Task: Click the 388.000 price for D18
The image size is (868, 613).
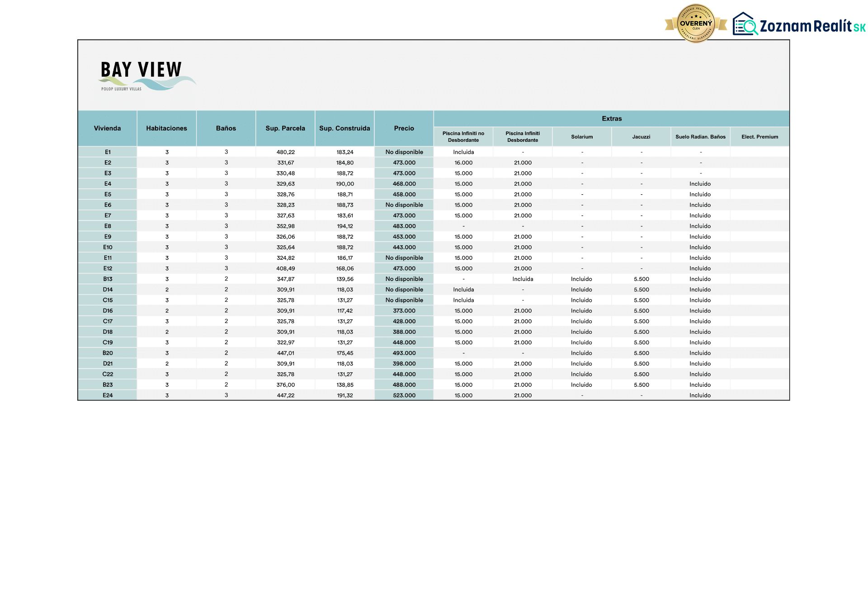Action: click(404, 332)
